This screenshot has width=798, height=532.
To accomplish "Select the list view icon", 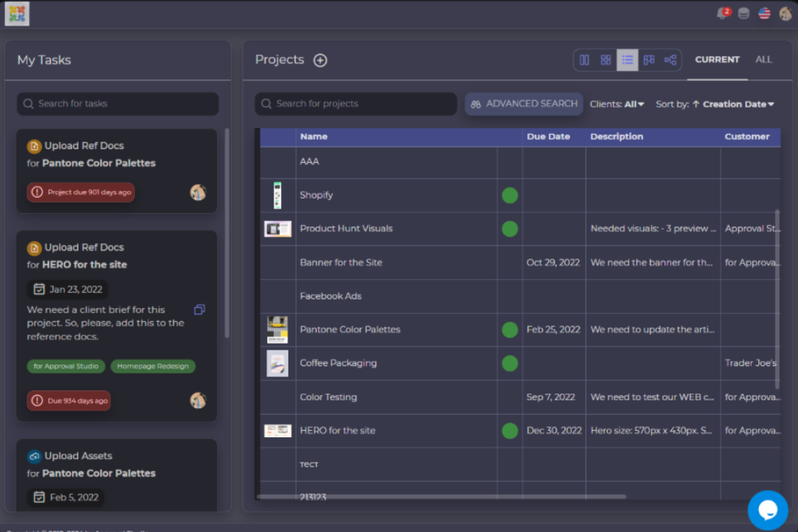I will [x=628, y=60].
